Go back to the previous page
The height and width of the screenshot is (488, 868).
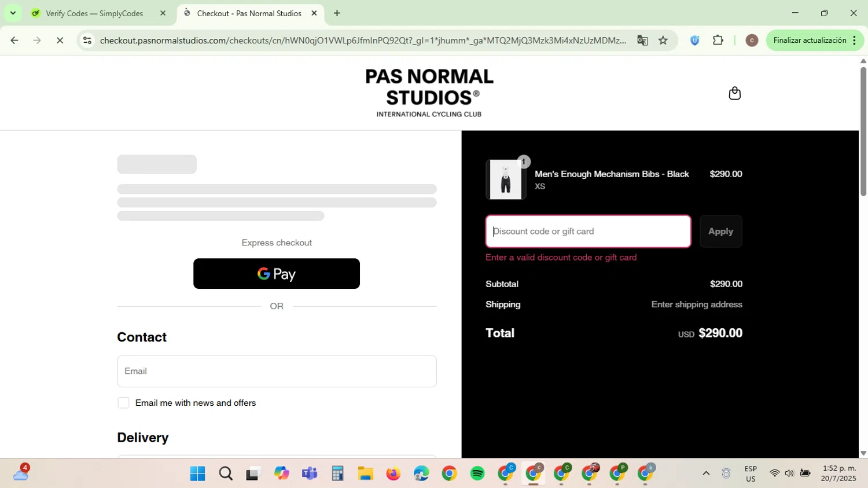pyautogui.click(x=14, y=41)
